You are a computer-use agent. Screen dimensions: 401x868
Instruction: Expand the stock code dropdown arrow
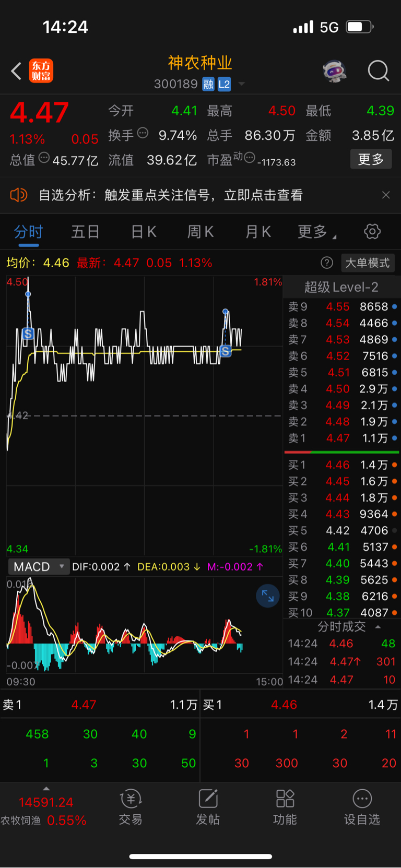(241, 84)
